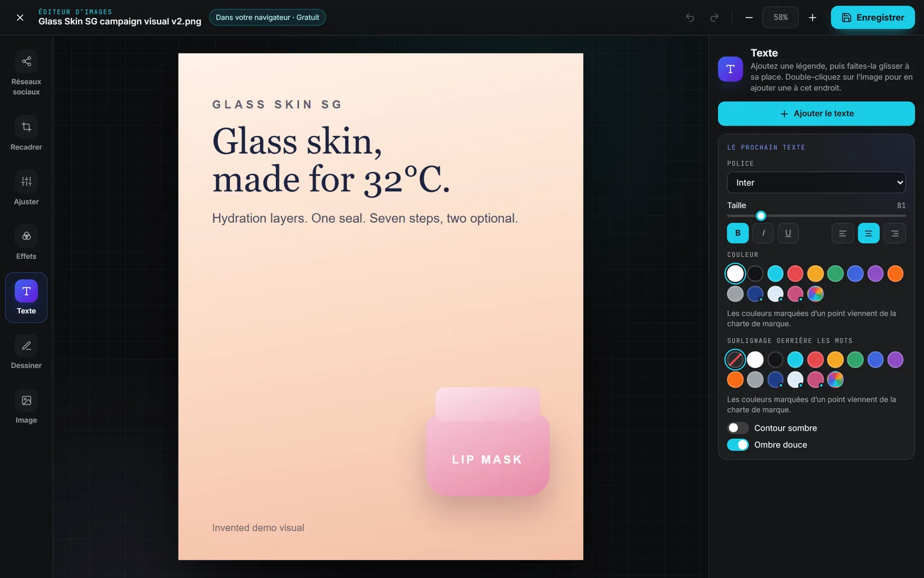
Task: Click Ajouter le texte button
Action: coord(816,113)
